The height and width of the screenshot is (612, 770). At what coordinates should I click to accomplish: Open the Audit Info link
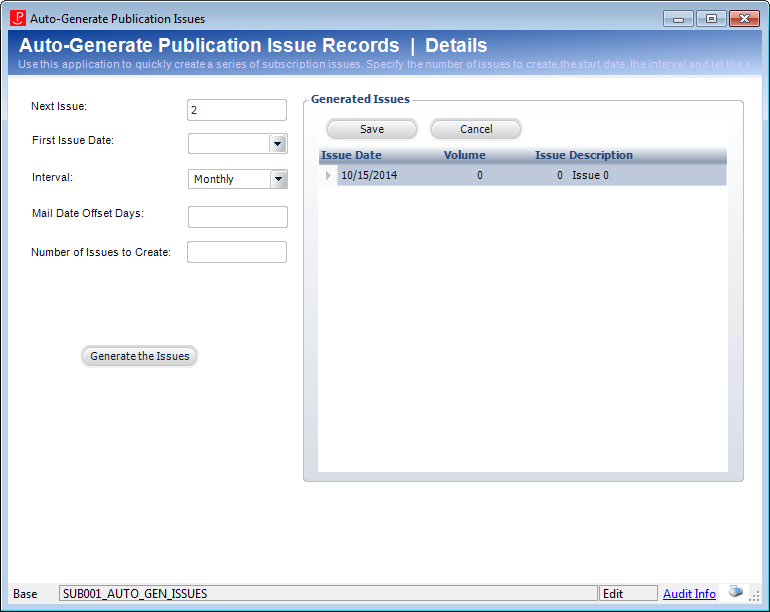(x=689, y=594)
